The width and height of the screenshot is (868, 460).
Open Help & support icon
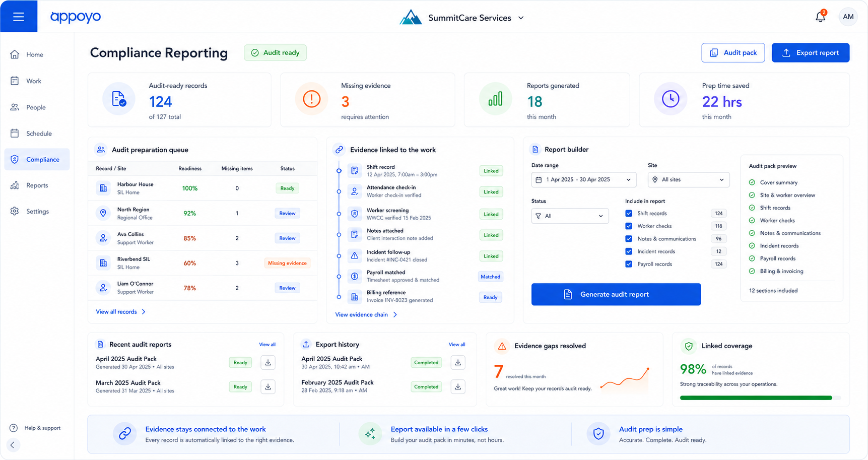coord(14,428)
